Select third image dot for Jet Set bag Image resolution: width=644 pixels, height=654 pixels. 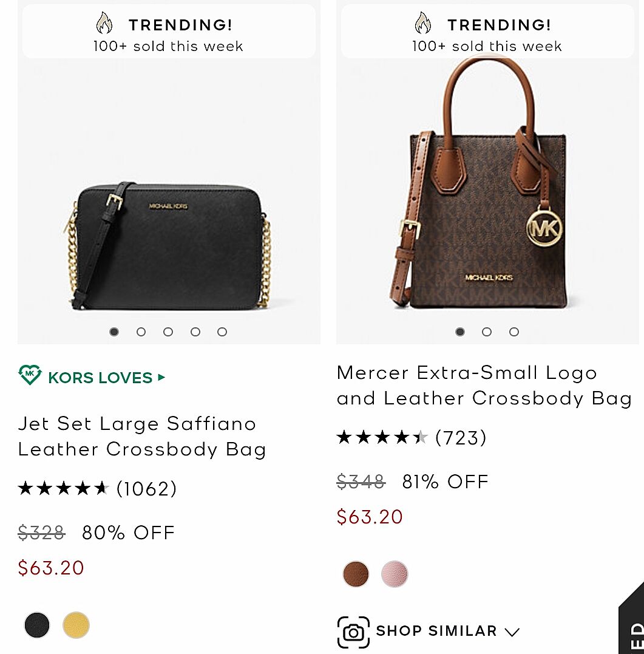pos(168,332)
